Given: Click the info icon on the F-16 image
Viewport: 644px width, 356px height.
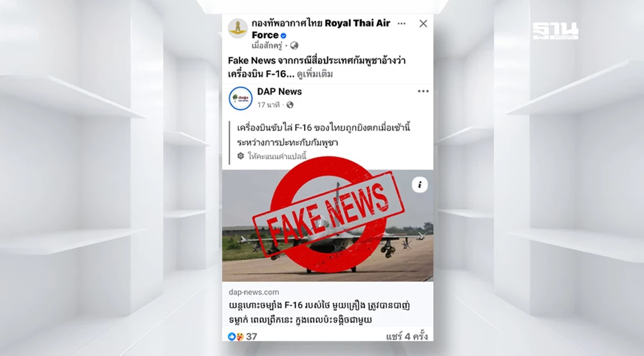Looking at the screenshot, I should 420,185.
